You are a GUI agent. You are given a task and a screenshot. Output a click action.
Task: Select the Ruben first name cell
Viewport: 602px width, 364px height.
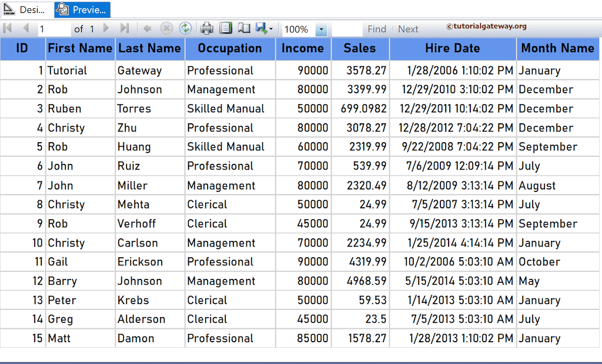(80, 109)
